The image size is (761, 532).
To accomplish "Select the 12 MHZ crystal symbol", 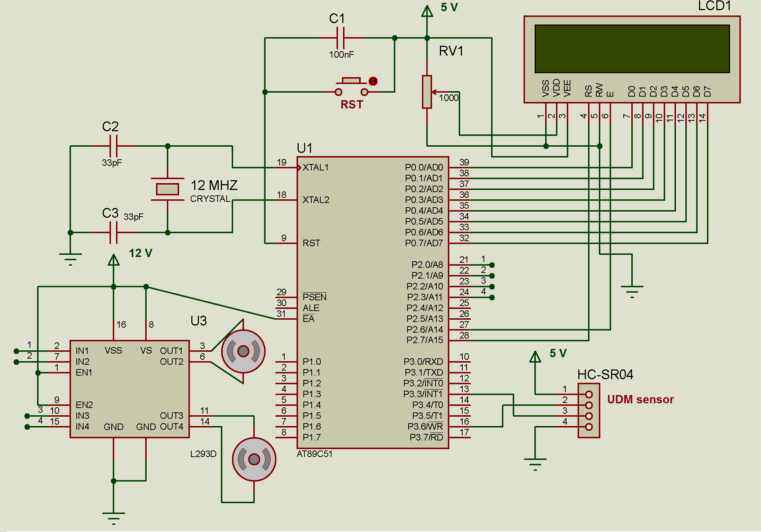I will point(168,189).
